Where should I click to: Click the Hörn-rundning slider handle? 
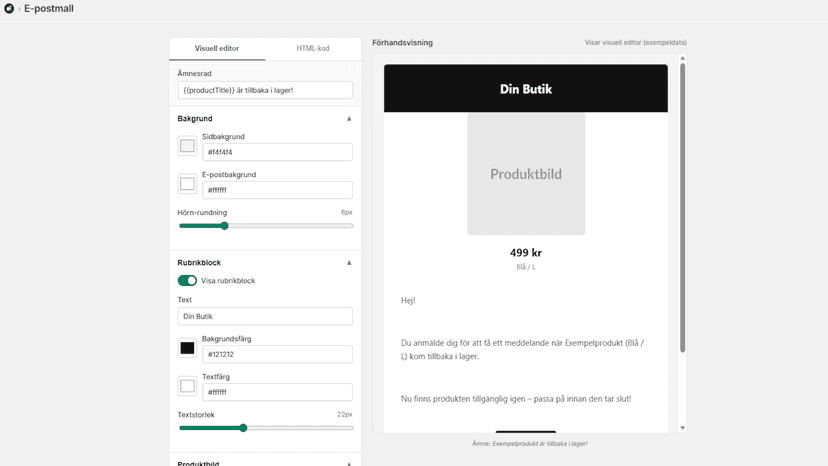[224, 226]
